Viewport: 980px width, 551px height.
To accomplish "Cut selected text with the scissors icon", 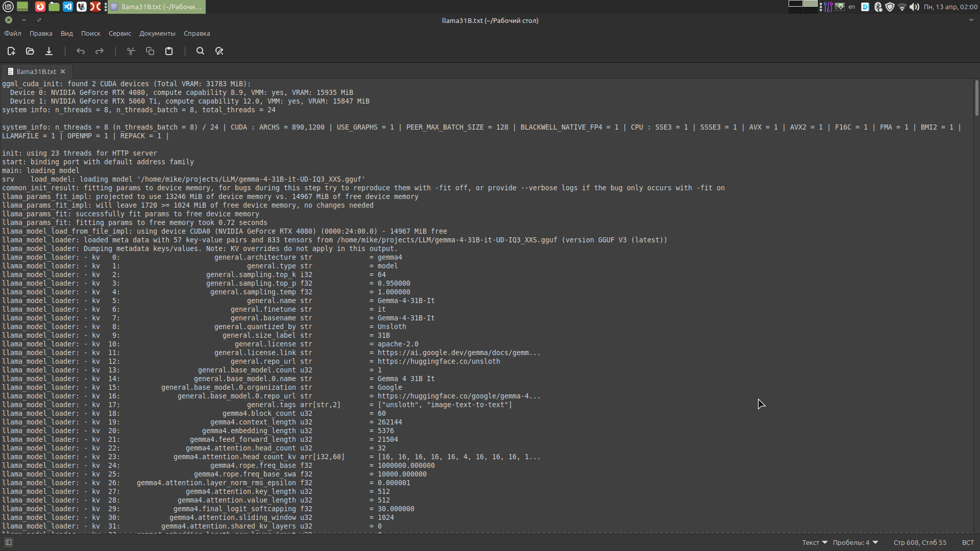I will point(131,51).
